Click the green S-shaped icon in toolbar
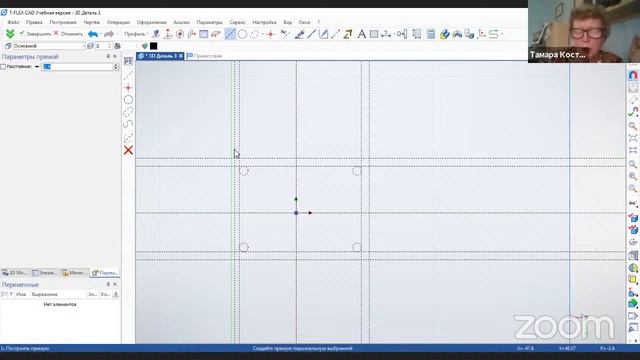Image resolution: width=640 pixels, height=360 pixels. (494, 34)
